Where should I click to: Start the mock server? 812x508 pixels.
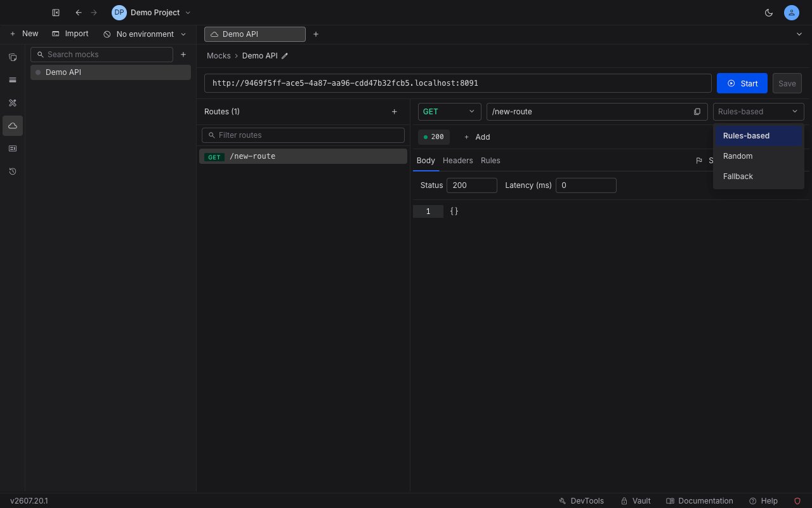click(x=742, y=83)
